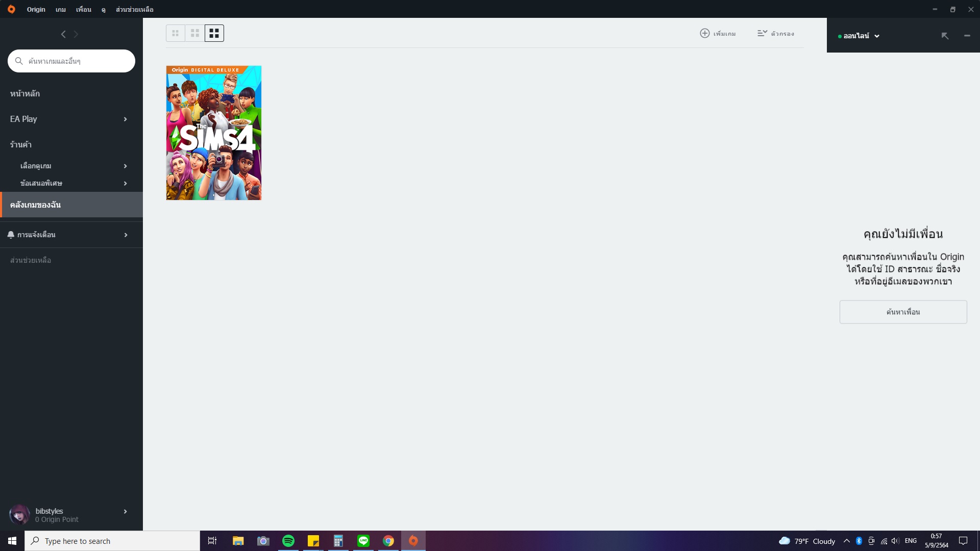
Task: Open the ส่วนช่วยเหลือ menu in menu bar
Action: coord(135,9)
